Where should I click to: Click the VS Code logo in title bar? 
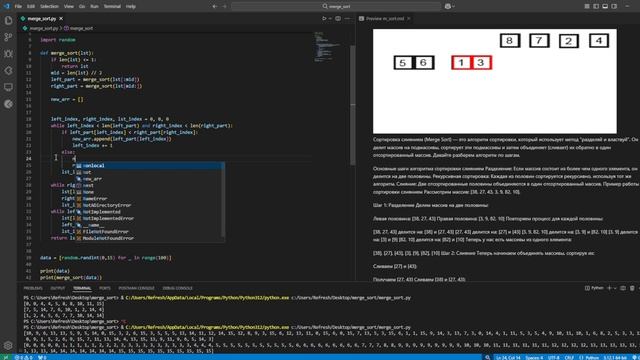6,6
